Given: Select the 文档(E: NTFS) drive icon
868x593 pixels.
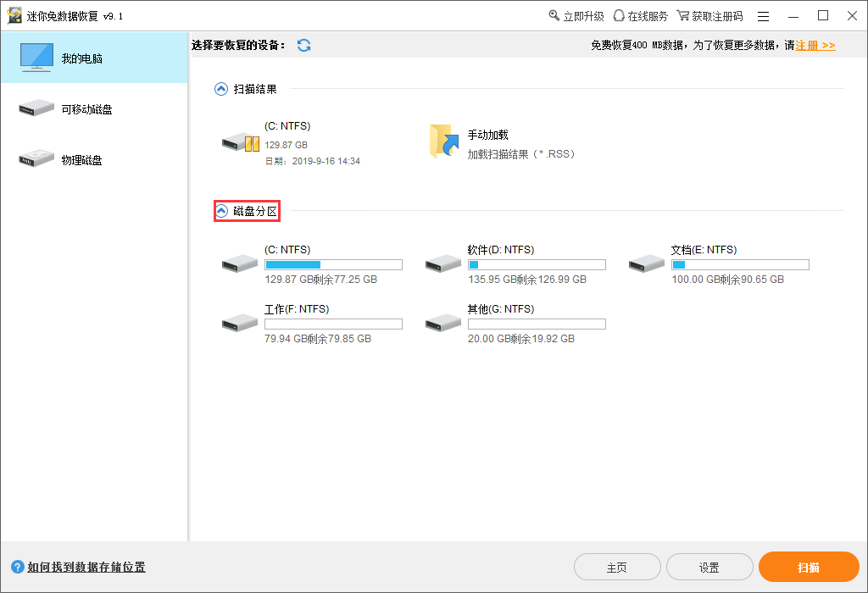Looking at the screenshot, I should point(647,263).
